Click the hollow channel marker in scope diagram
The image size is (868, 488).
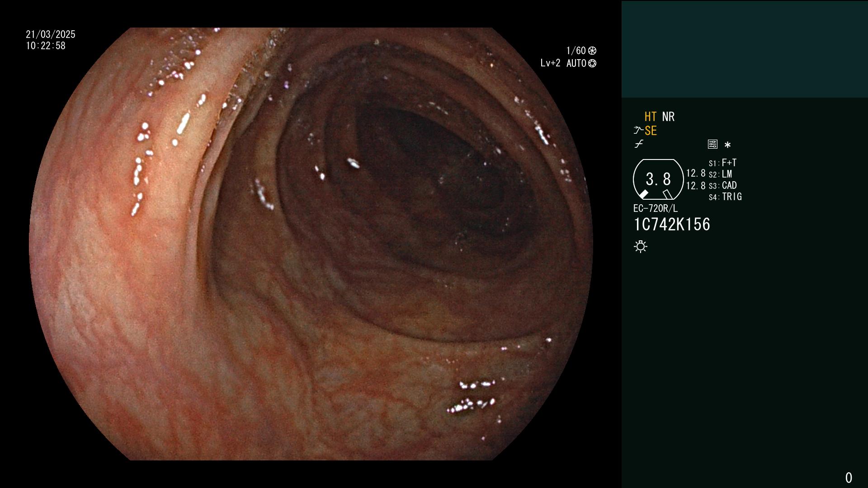point(668,194)
